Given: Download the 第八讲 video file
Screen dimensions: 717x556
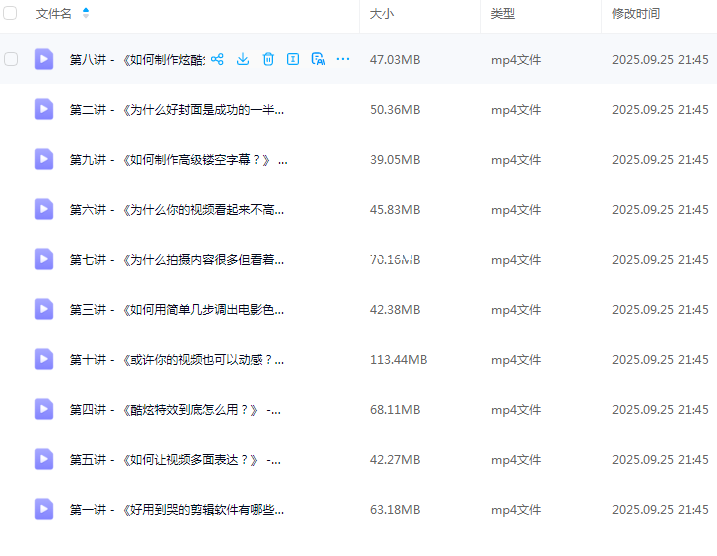Looking at the screenshot, I should 243,59.
